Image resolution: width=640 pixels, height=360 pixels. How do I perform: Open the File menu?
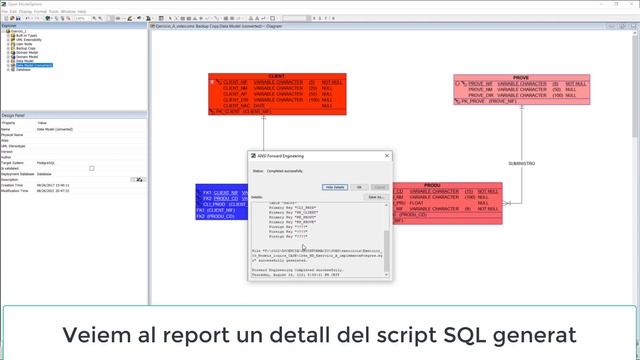[x=4, y=11]
